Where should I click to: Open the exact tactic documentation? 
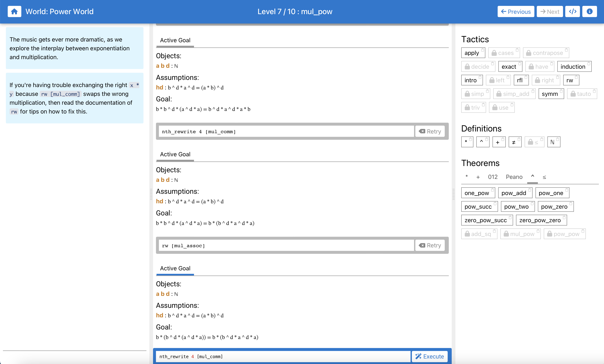click(x=510, y=67)
